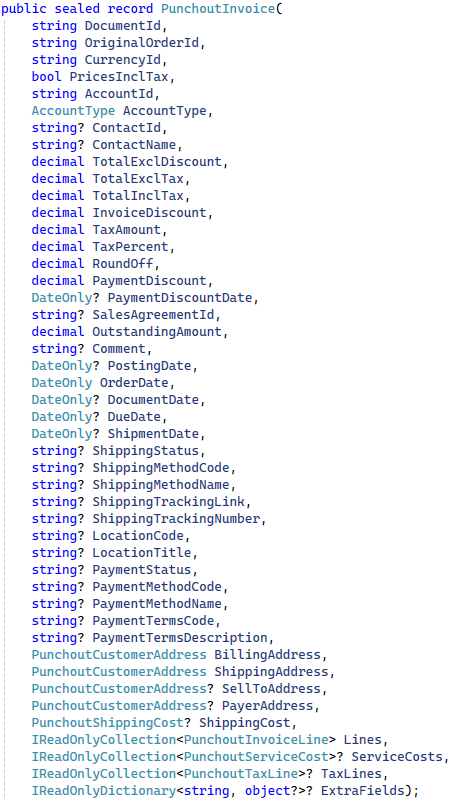
Task: Select the TotalExclDiscount parameter
Action: tap(157, 162)
